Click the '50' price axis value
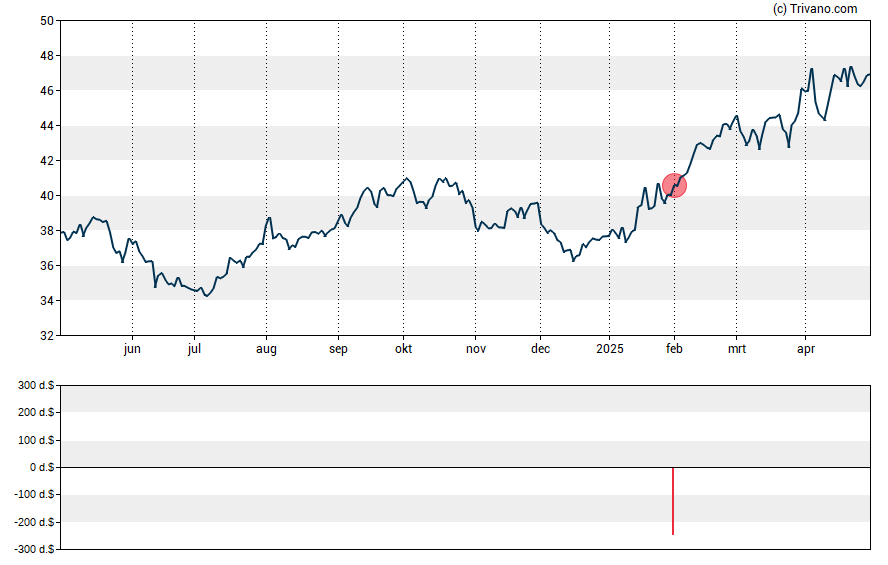 47,21
